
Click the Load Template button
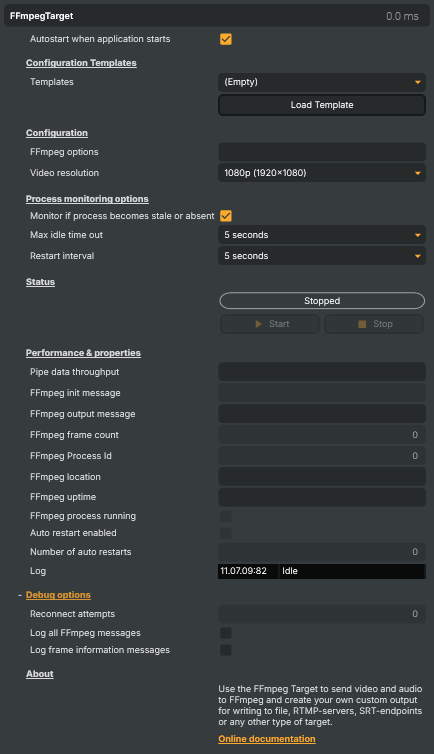tap(322, 105)
